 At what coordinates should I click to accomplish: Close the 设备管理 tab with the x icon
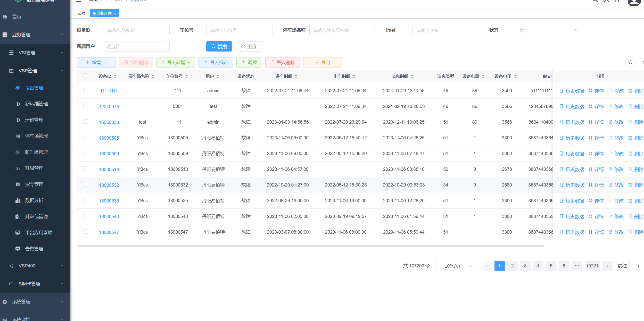(x=115, y=14)
